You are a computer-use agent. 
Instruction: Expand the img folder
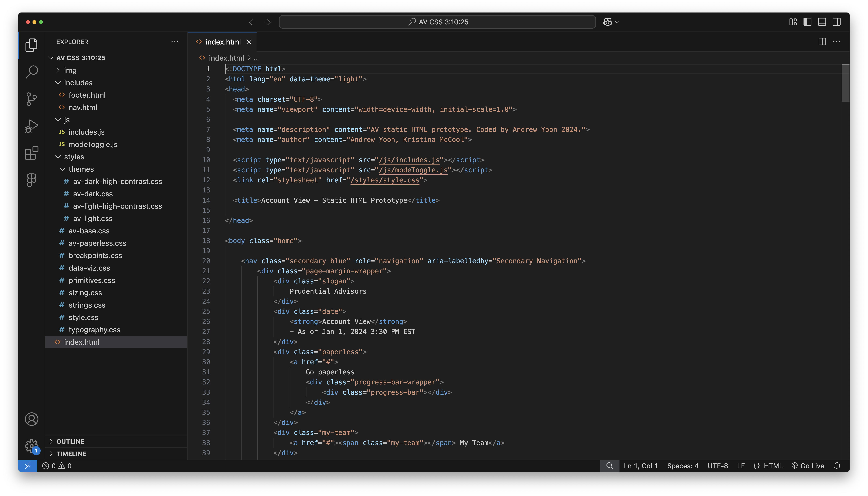[116, 70]
